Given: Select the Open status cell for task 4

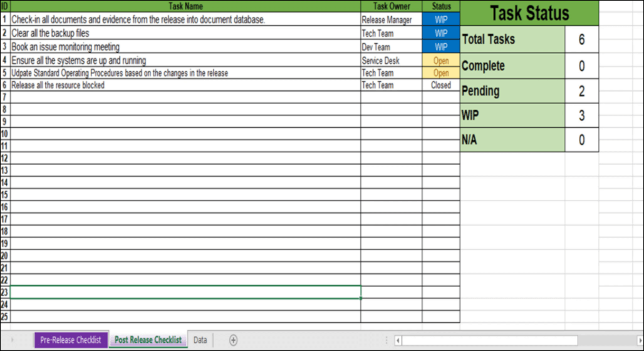Looking at the screenshot, I should 441,61.
